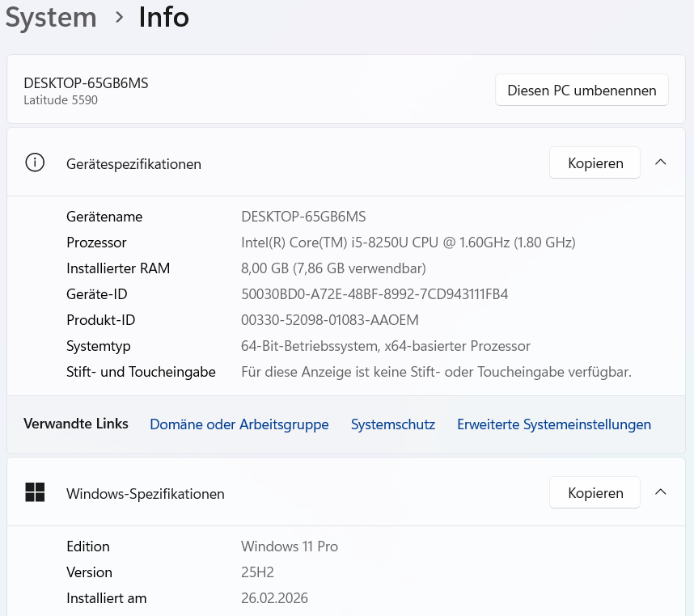Click the Prozessor label
Image resolution: width=694 pixels, height=616 pixels.
point(96,243)
